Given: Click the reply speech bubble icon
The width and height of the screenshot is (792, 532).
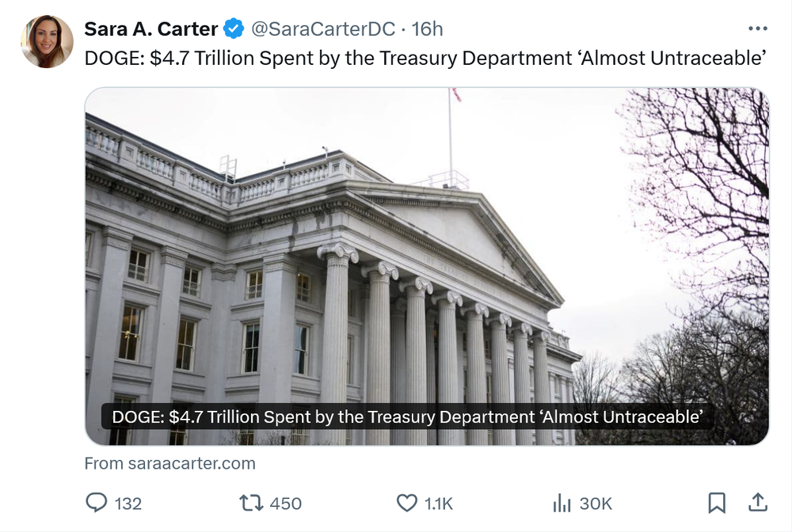Looking at the screenshot, I should (95, 503).
